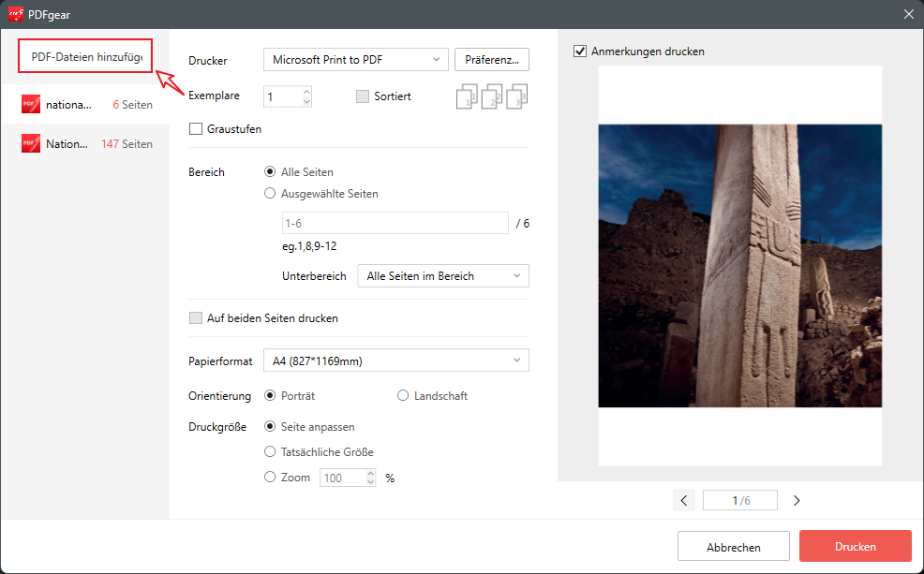
Task: Select Tatsächliche Größe print size
Action: (271, 452)
